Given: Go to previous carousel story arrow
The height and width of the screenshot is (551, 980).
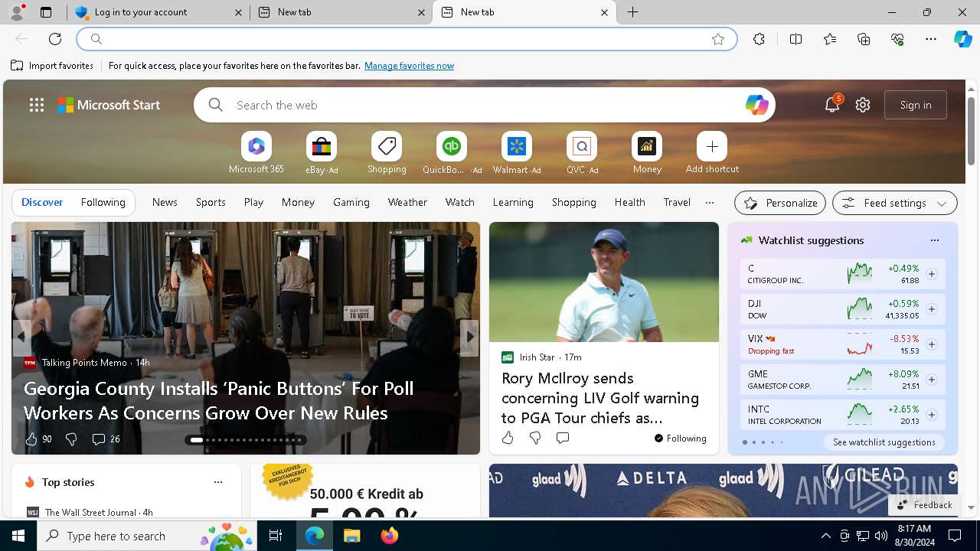Looking at the screenshot, I should 21,337.
